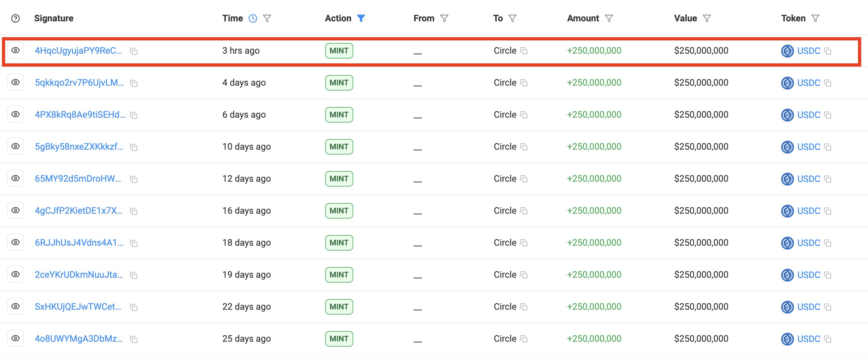The height and width of the screenshot is (355, 868).
Task: Copy signature 2ceYKrUDkmNuuJta to clipboard
Action: click(x=134, y=275)
